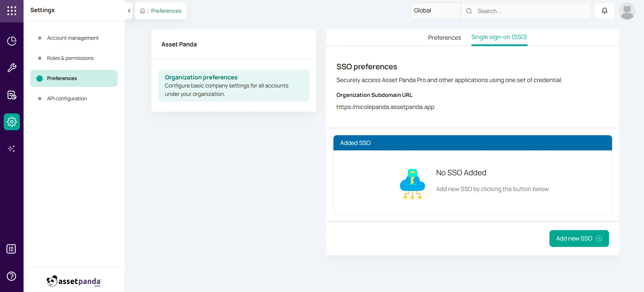This screenshot has height=292, width=644.
Task: Open the audit report clock icon
Action: pyautogui.click(x=12, y=95)
